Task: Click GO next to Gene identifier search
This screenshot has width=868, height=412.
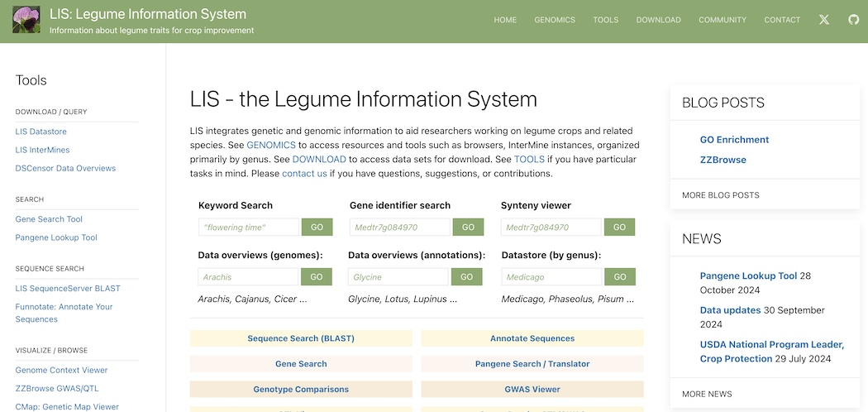Action: coord(469,227)
